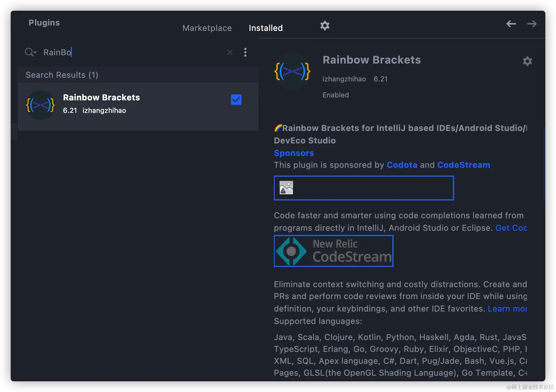Clear the plugin search text
This screenshot has width=556, height=392.
230,52
